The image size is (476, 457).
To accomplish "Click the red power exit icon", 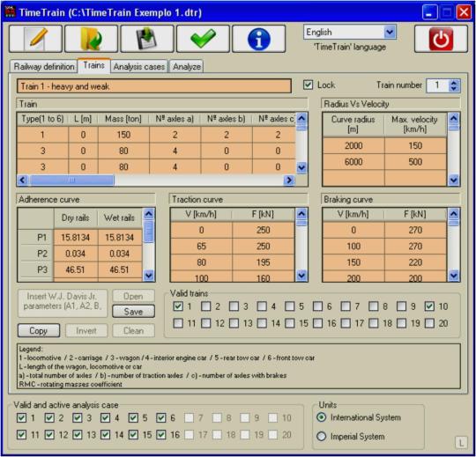I will 441,39.
